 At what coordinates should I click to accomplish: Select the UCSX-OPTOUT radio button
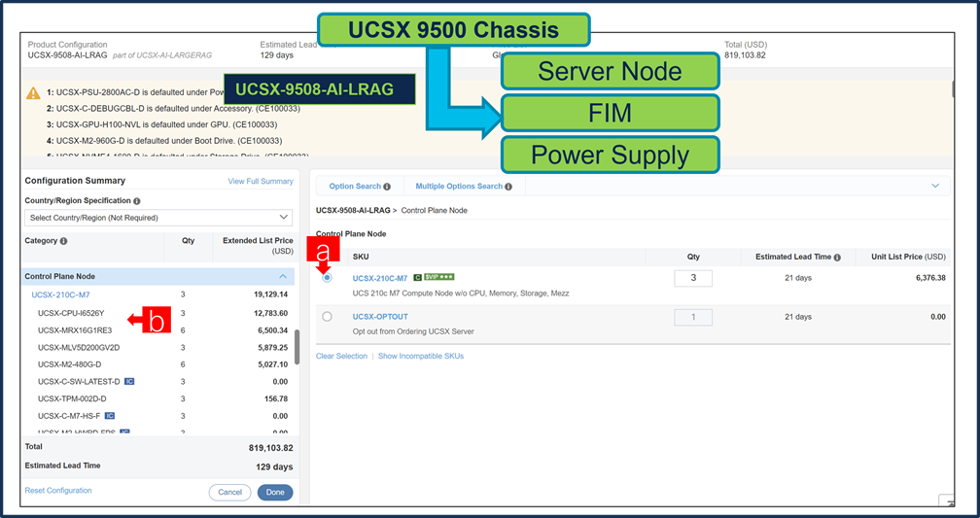tap(327, 317)
